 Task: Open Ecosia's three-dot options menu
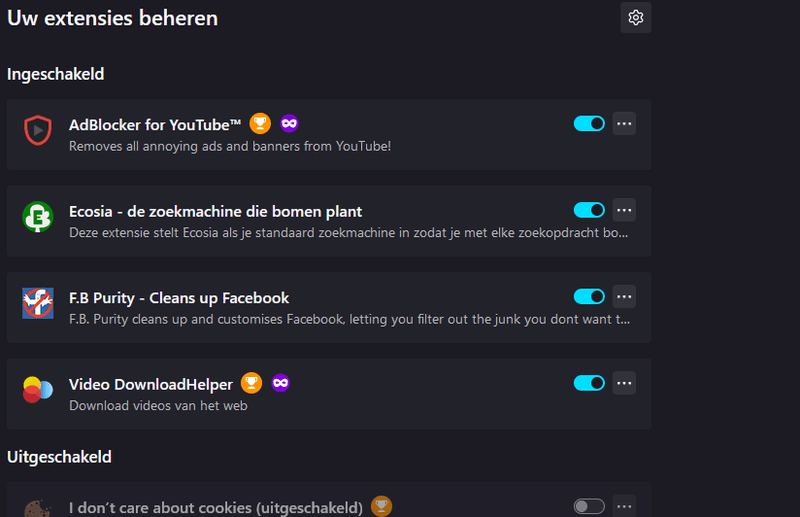[x=624, y=210]
